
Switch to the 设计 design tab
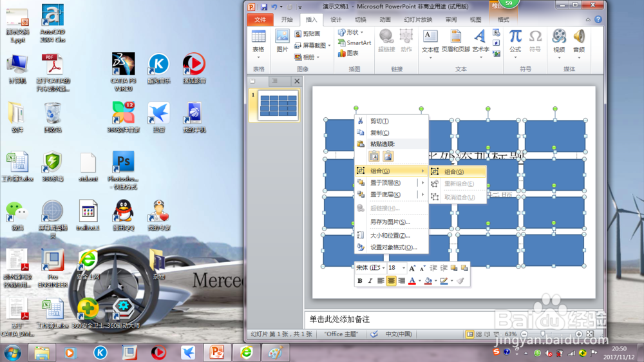(x=336, y=20)
